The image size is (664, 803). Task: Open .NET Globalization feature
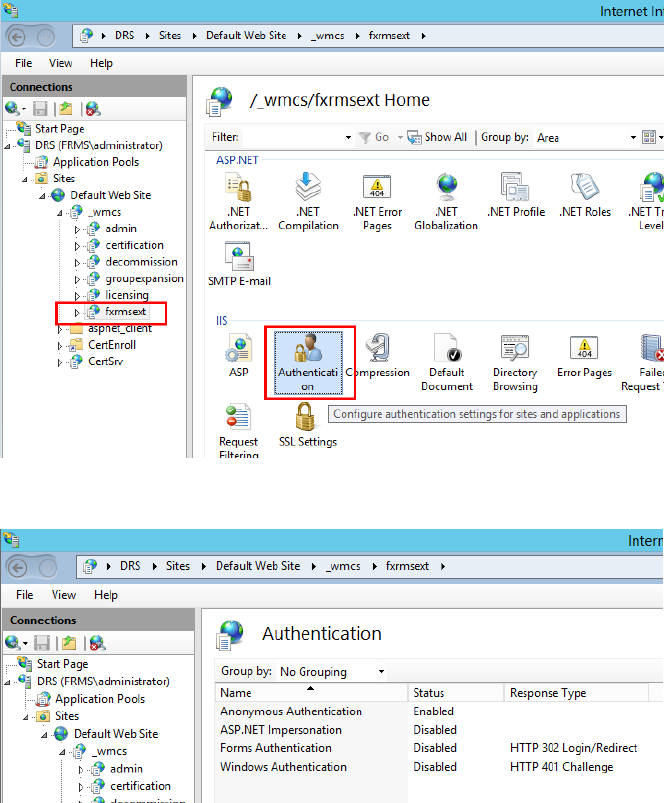[x=446, y=202]
